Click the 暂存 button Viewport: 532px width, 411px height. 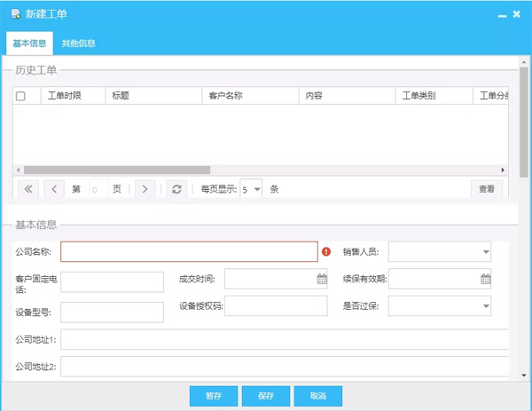[x=213, y=396]
